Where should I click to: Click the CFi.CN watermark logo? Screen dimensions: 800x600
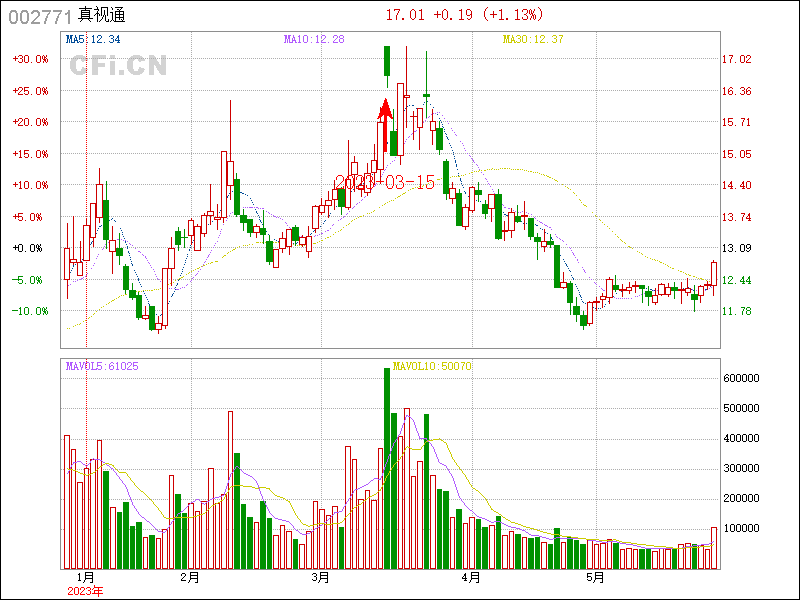coord(117,66)
